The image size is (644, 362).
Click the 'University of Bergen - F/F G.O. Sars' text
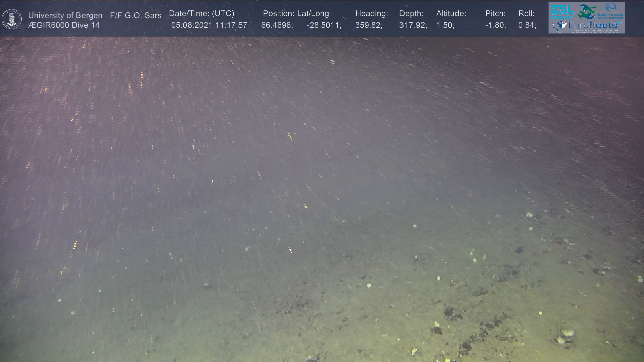coord(95,15)
